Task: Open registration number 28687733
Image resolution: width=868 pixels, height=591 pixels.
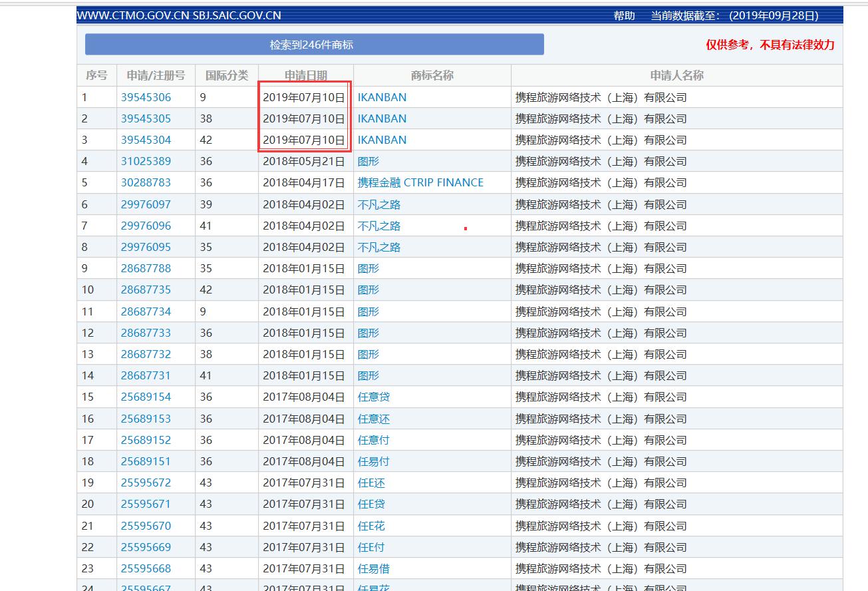Action: [x=146, y=333]
